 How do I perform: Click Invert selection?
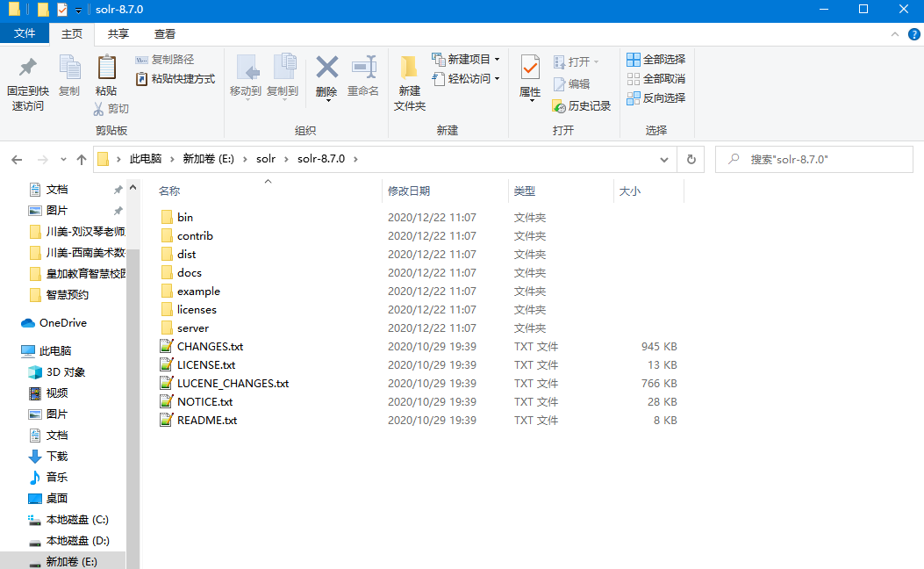pos(655,97)
